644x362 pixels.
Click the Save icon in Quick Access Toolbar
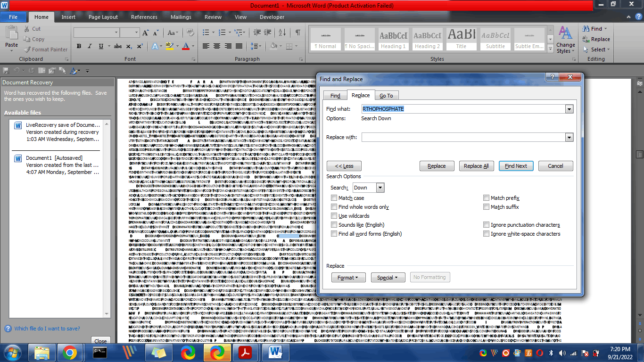(6, 71)
